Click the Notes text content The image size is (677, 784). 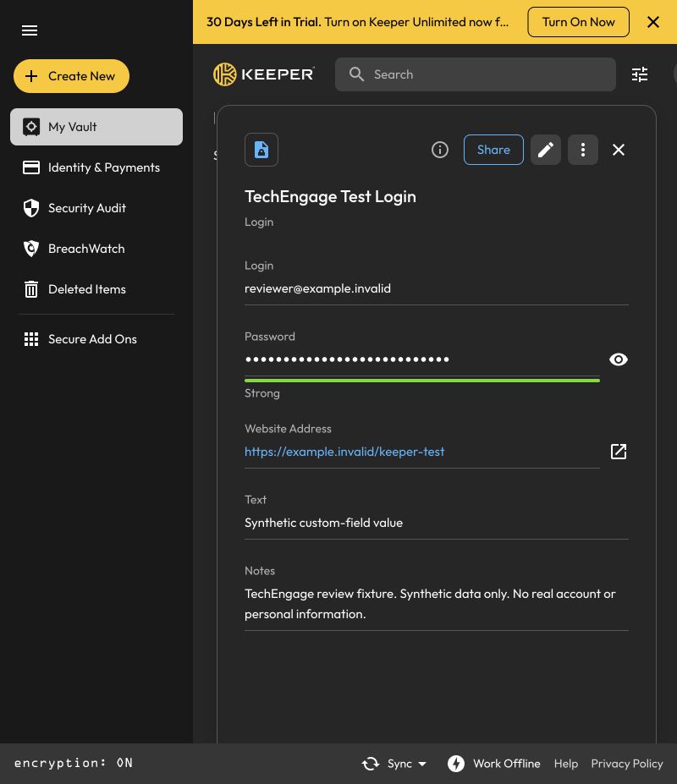point(430,604)
